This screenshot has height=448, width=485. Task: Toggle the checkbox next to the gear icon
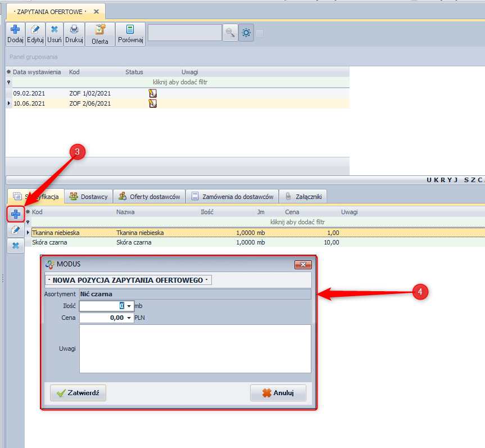coord(260,33)
